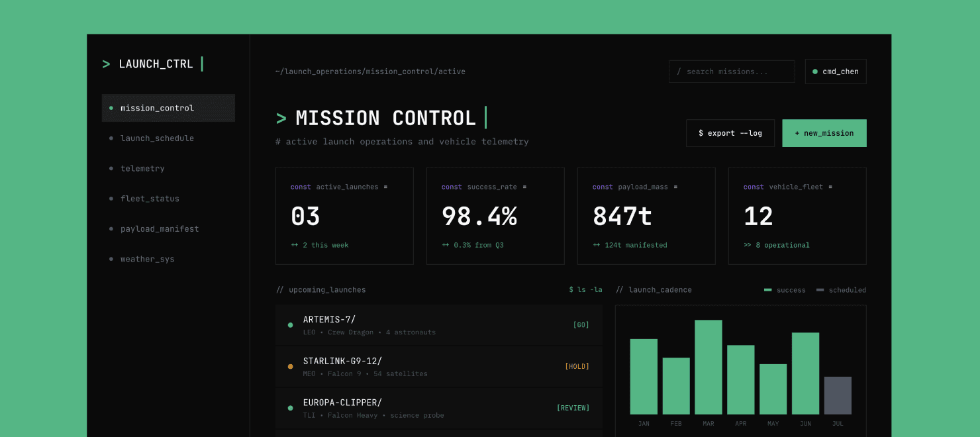980x437 pixels.
Task: Click the green status dot beside cmd_chen
Action: [814, 72]
